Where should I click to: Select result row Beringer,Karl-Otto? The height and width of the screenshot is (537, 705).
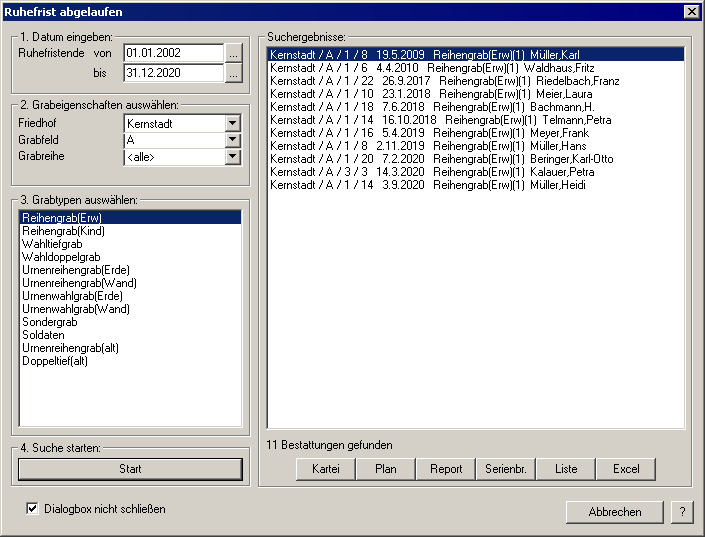[476, 159]
